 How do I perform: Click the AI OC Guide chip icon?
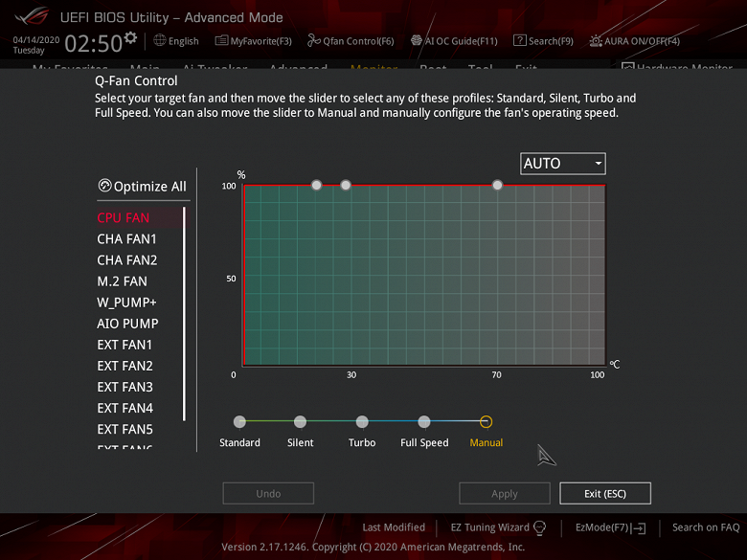(x=417, y=40)
